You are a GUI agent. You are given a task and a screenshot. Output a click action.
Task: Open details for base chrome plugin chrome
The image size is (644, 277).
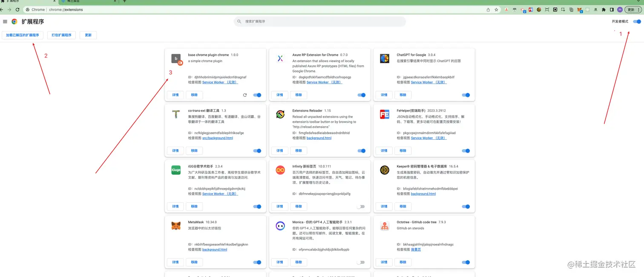click(175, 95)
